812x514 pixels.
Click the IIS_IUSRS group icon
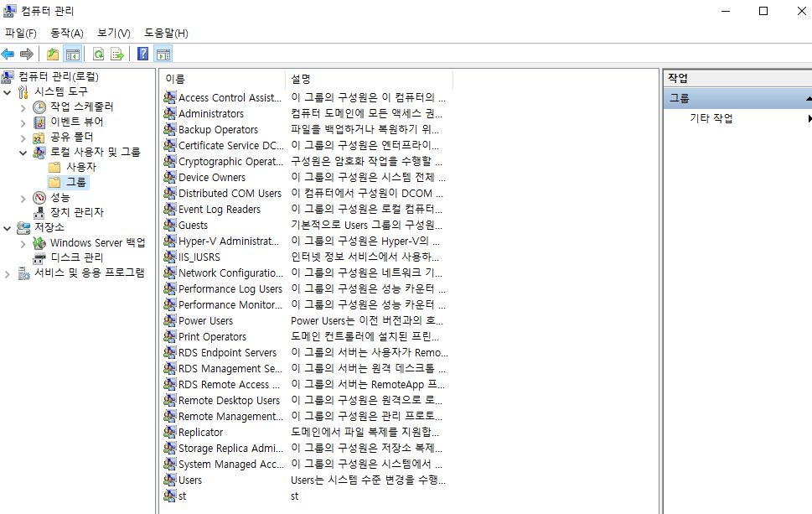(x=170, y=257)
